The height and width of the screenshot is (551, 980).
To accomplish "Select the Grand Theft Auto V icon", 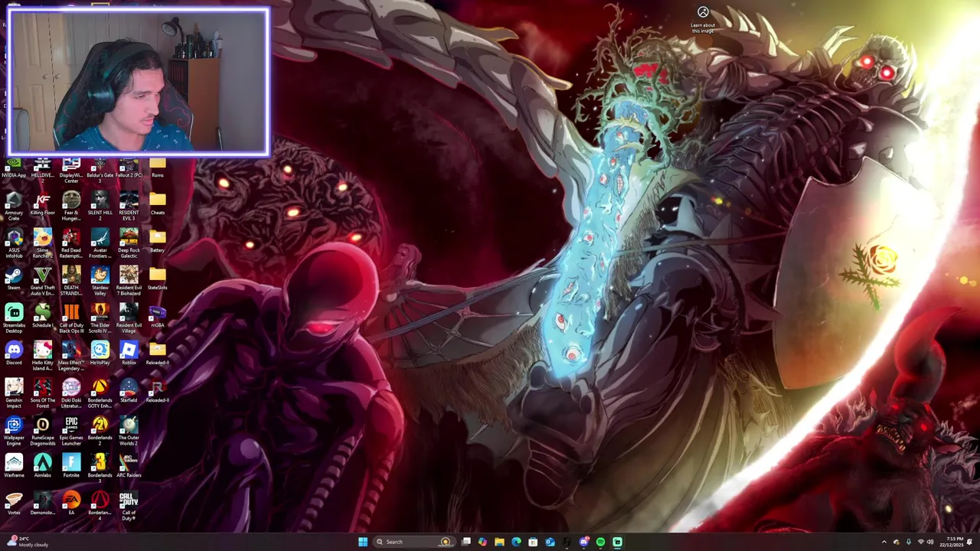I will point(42,281).
